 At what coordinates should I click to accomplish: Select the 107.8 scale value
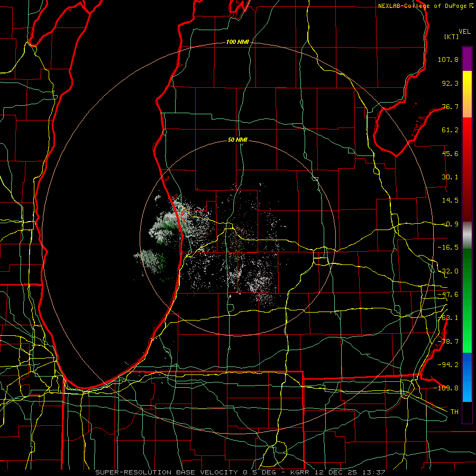[448, 59]
